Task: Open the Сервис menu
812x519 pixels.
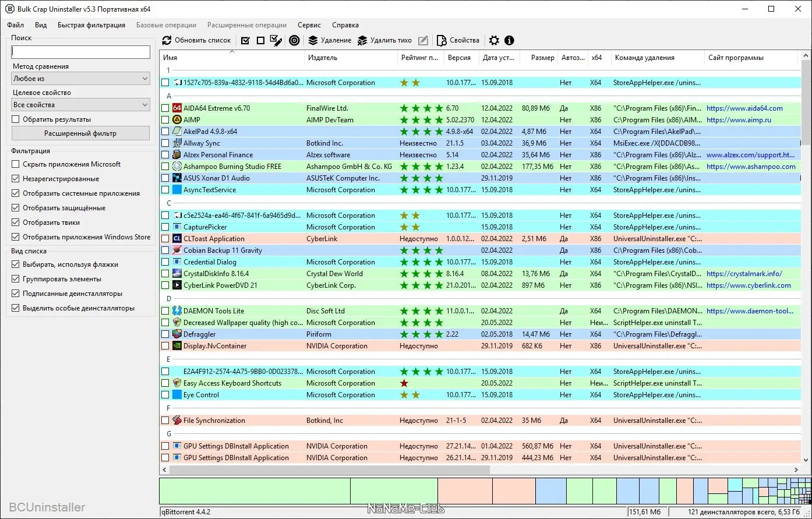Action: pyautogui.click(x=309, y=25)
